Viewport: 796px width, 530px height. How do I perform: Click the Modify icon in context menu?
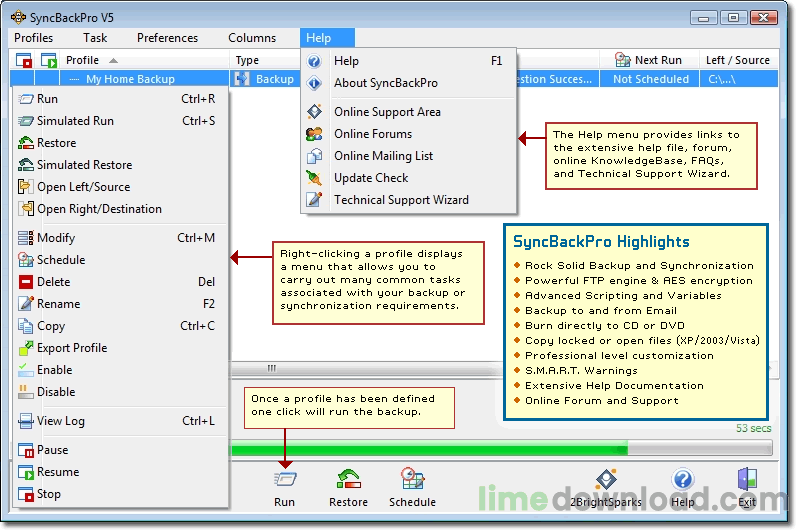(x=26, y=238)
